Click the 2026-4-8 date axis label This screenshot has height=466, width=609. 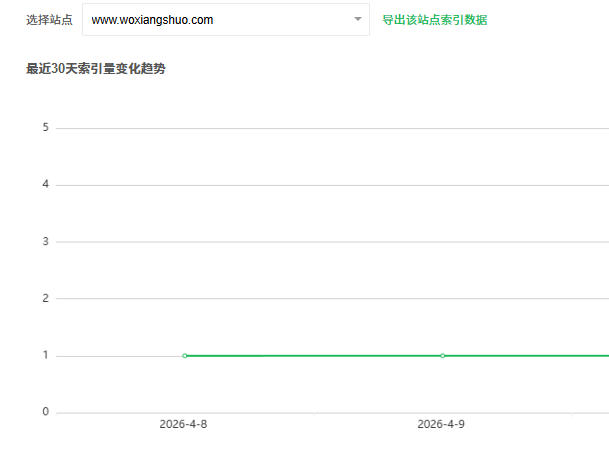pyautogui.click(x=183, y=424)
